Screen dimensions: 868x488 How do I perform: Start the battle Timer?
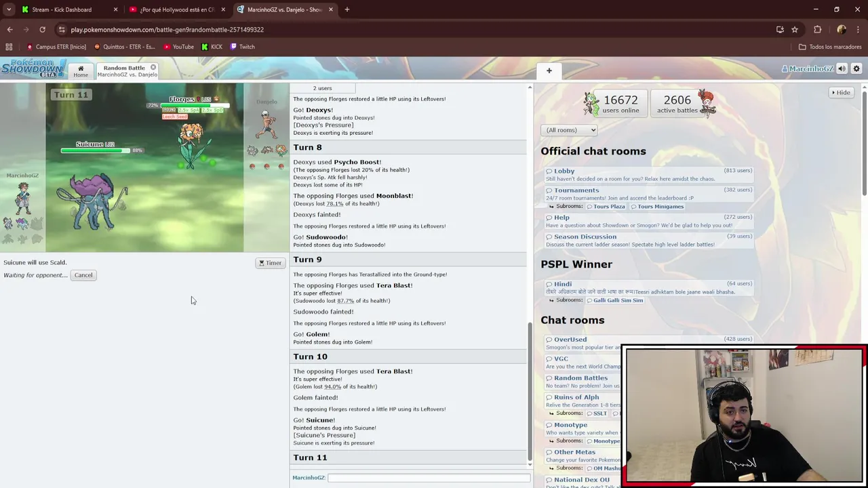(x=270, y=263)
